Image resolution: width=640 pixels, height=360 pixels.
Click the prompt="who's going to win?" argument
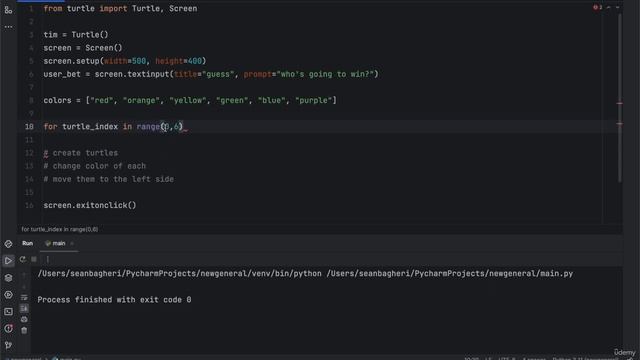[x=309, y=74]
